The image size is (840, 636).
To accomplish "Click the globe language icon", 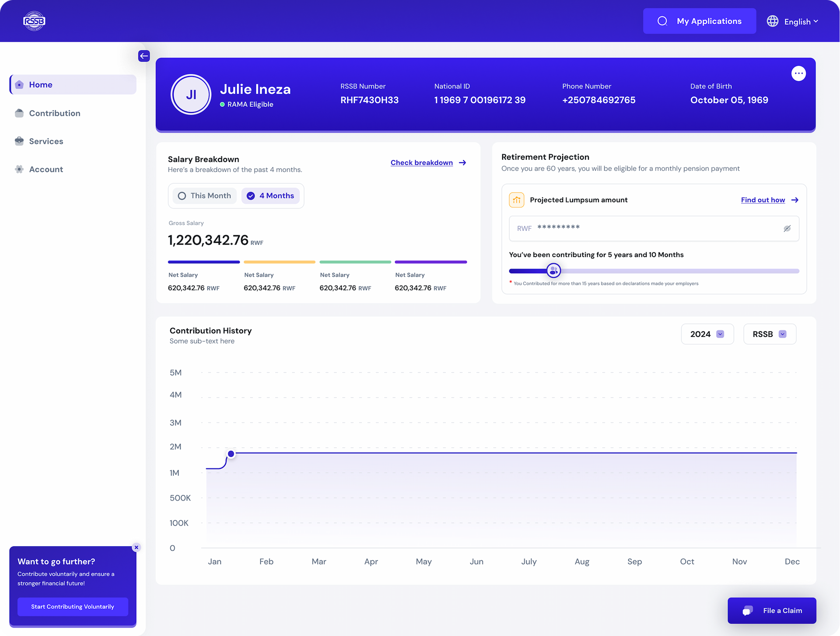I will pyautogui.click(x=773, y=21).
